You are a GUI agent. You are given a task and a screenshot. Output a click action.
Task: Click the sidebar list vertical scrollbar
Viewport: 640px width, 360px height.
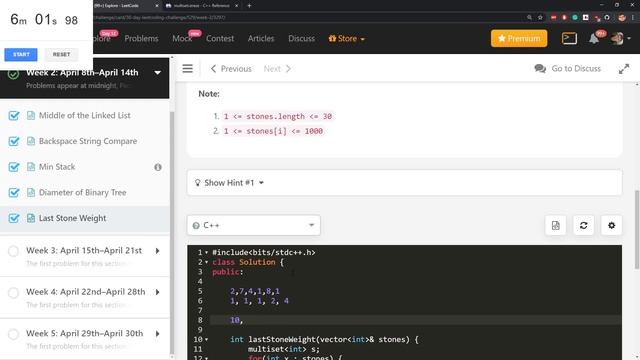[x=172, y=233]
